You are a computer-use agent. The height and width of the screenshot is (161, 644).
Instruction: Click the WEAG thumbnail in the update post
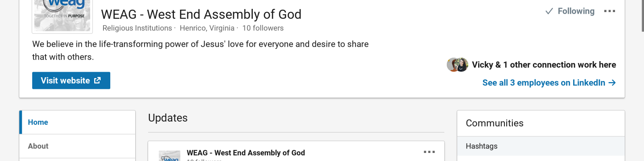pyautogui.click(x=169, y=156)
